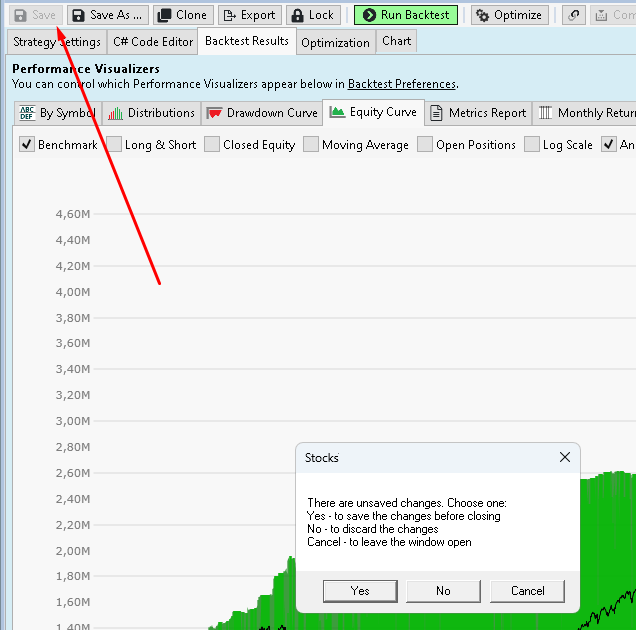Image resolution: width=636 pixels, height=630 pixels.
Task: Lock the strategy with the padlock button
Action: pos(312,15)
